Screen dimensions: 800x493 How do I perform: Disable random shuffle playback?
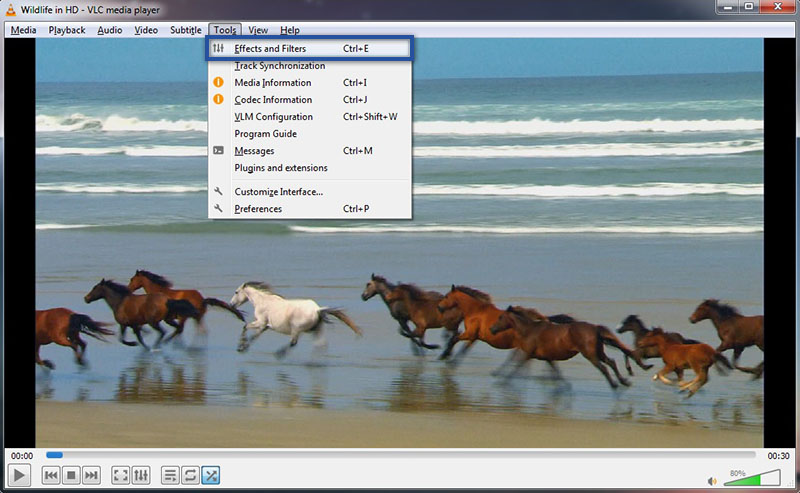tap(211, 475)
